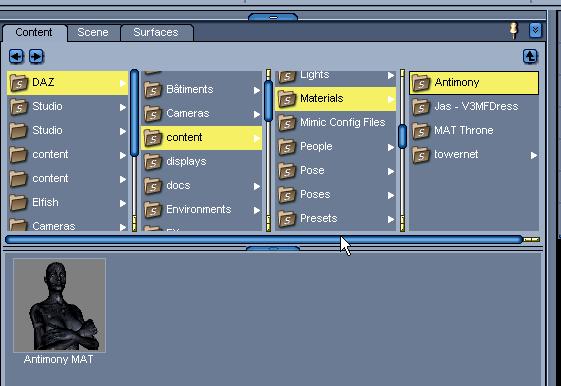Viewport: 561px width, 386px height.
Task: Expand the Environments folder arrow
Action: pyautogui.click(x=257, y=210)
